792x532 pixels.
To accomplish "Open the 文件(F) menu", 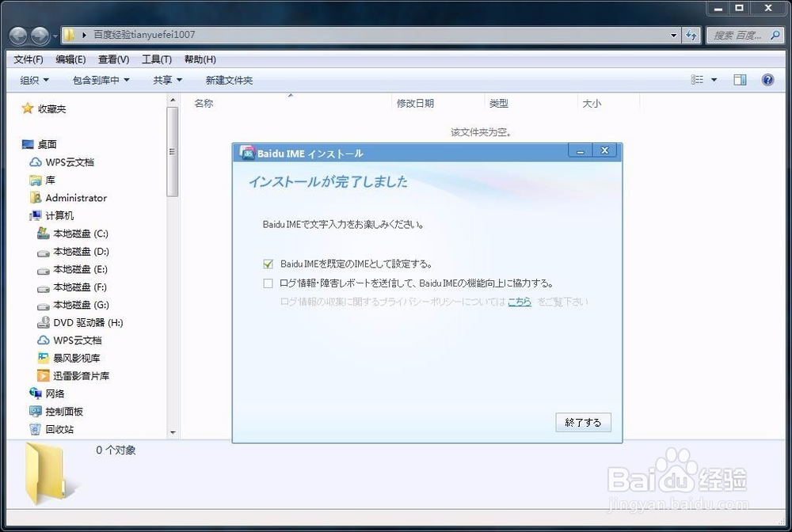I will pyautogui.click(x=29, y=59).
